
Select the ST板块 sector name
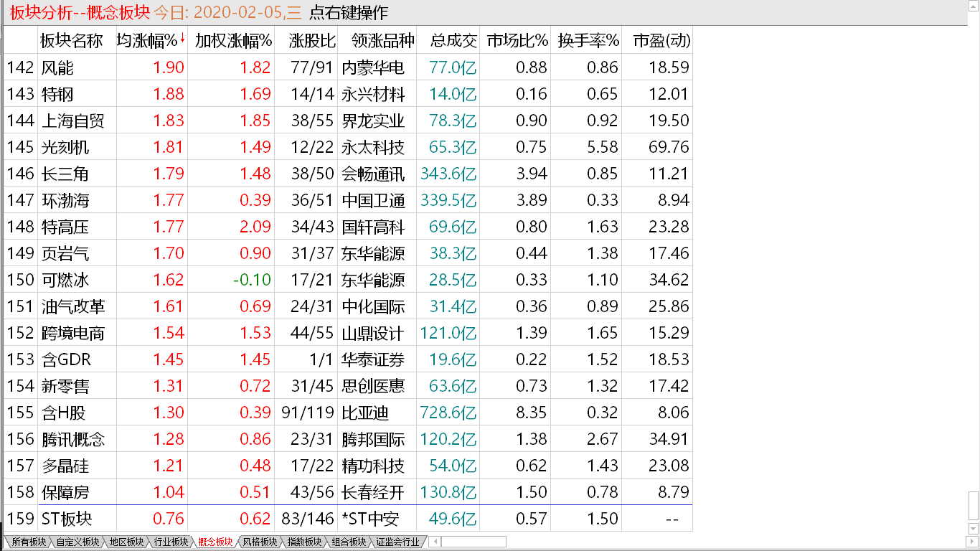67,519
